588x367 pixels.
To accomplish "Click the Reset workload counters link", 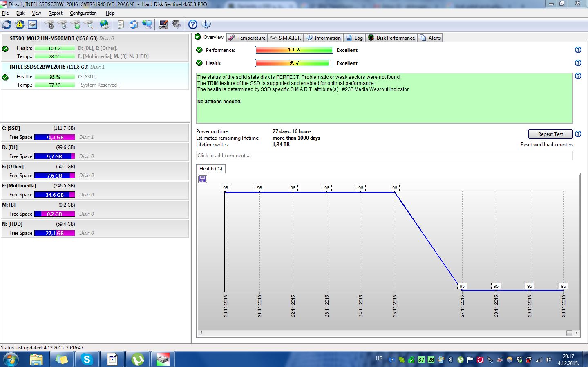I will (546, 145).
